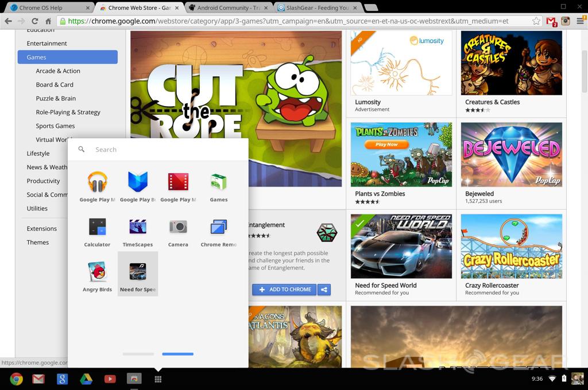Open Google Play Movies in the launcher

[x=178, y=186]
